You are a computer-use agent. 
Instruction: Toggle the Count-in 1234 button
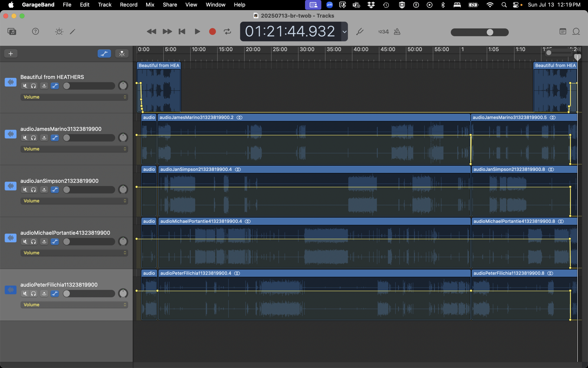(x=383, y=32)
